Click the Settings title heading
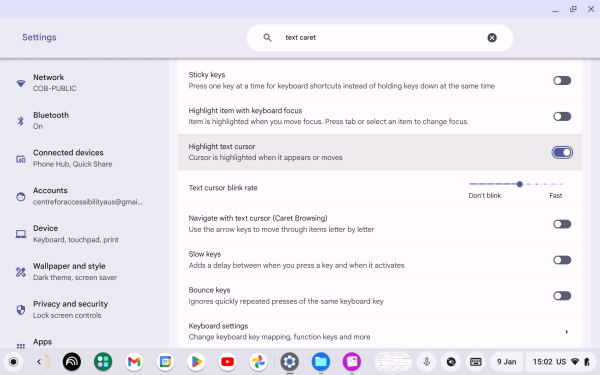This screenshot has width=600, height=375. coord(39,37)
